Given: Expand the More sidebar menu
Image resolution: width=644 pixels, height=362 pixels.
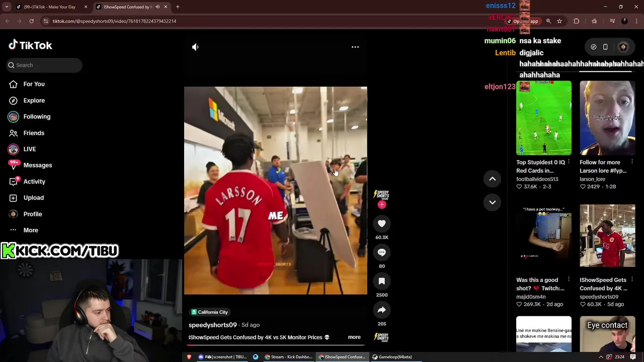Looking at the screenshot, I should coord(23,230).
